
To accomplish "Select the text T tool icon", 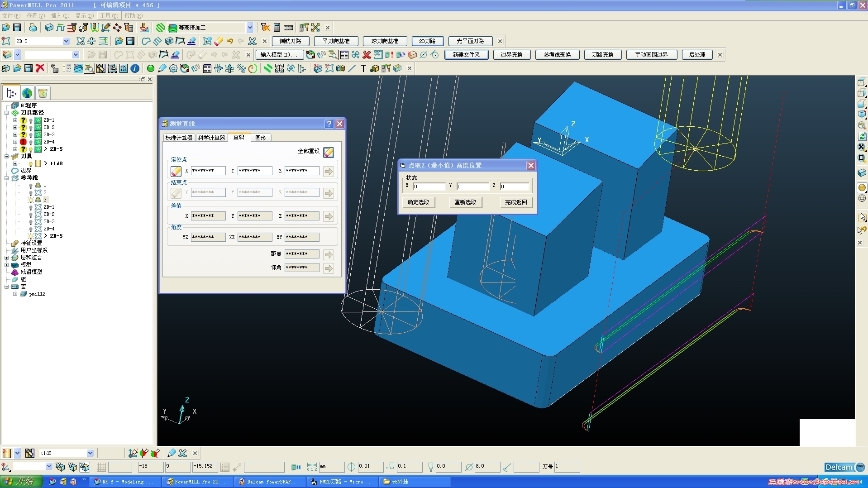I will (x=363, y=68).
